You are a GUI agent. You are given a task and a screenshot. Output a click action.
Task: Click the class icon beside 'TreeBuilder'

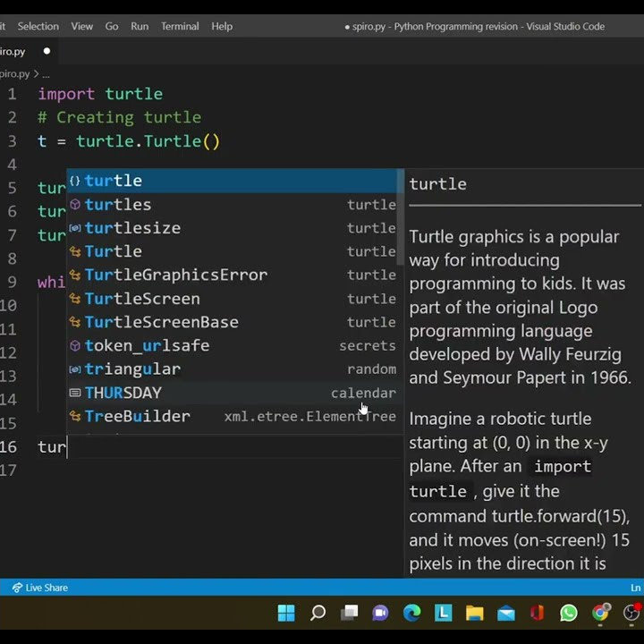(75, 417)
